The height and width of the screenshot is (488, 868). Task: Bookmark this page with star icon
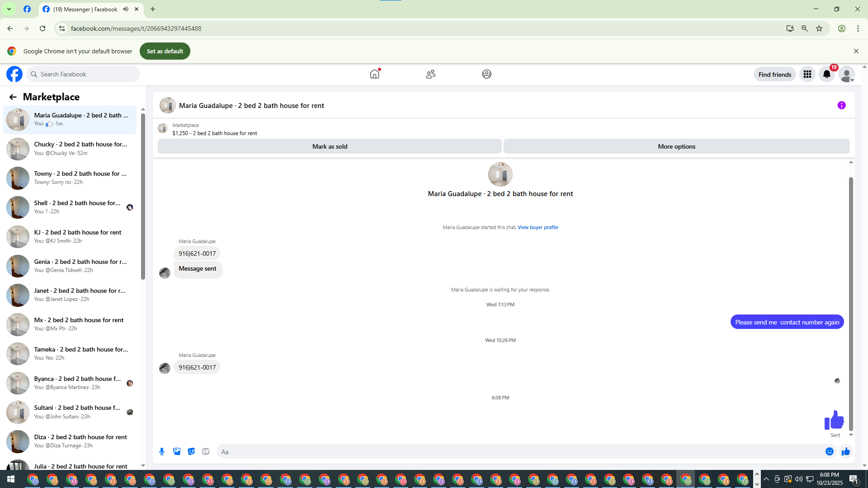click(819, 28)
